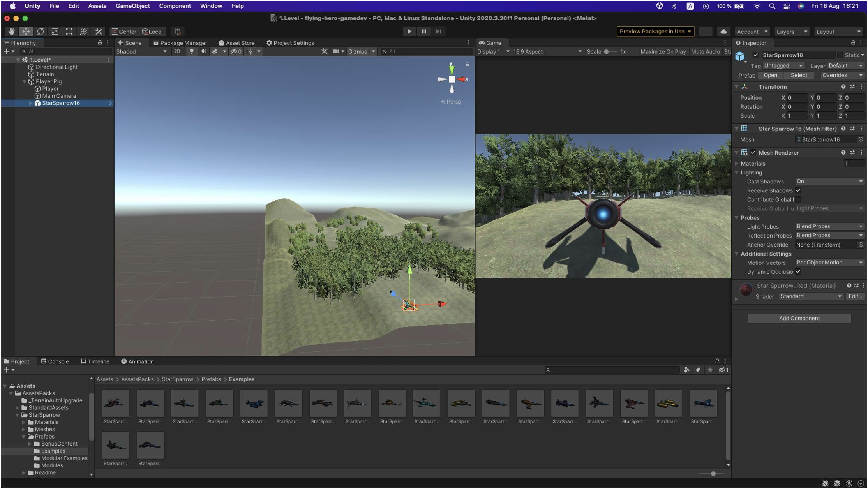Uncheck Dynamic Occlusion
868x490 pixels.
click(x=798, y=271)
